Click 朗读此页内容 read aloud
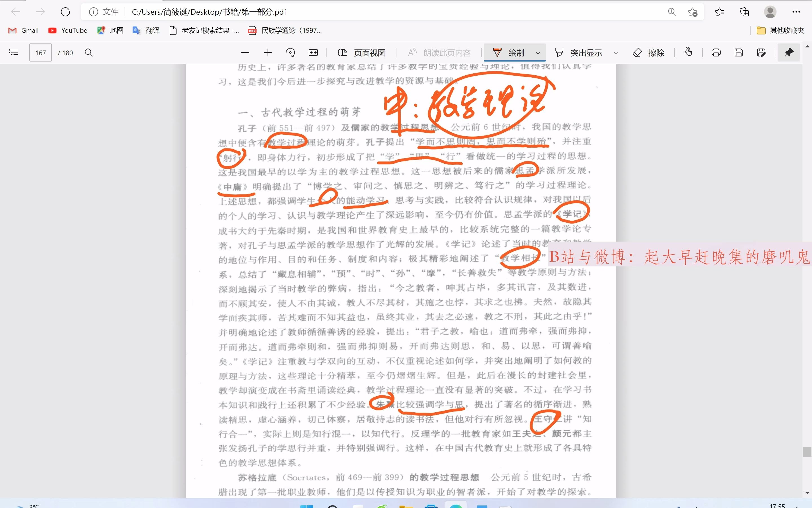 [439, 53]
